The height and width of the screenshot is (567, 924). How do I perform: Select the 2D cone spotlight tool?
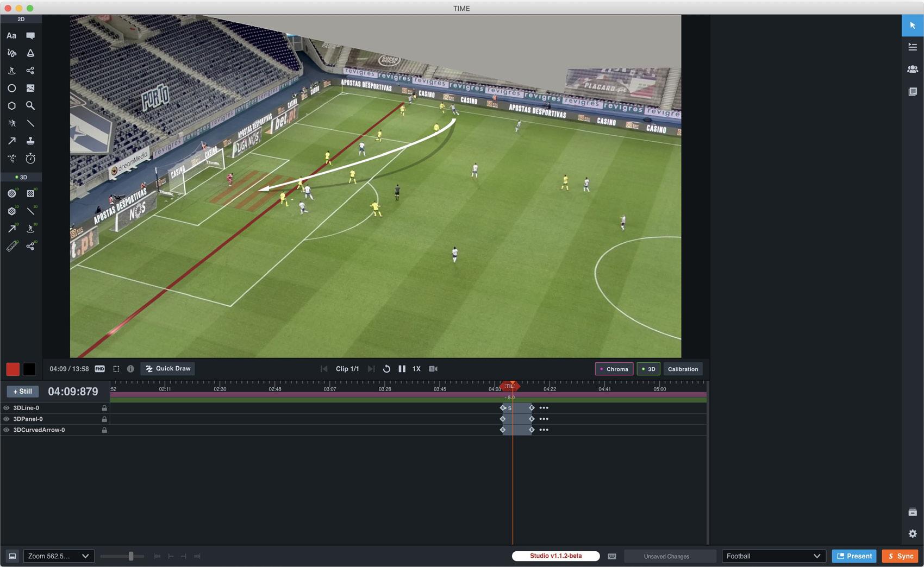pyautogui.click(x=30, y=53)
